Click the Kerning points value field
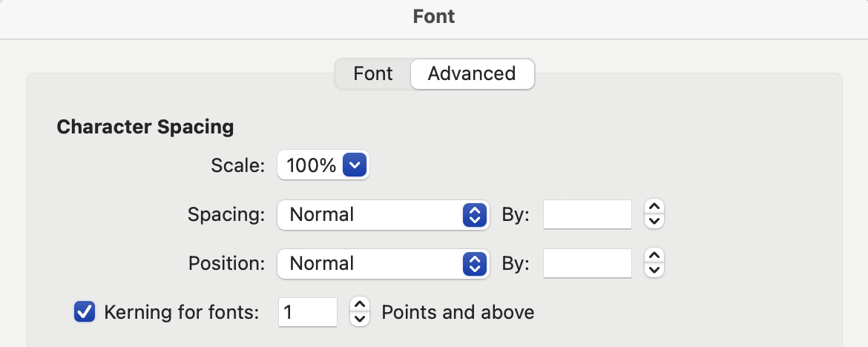The width and height of the screenshot is (868, 347). [x=307, y=312]
